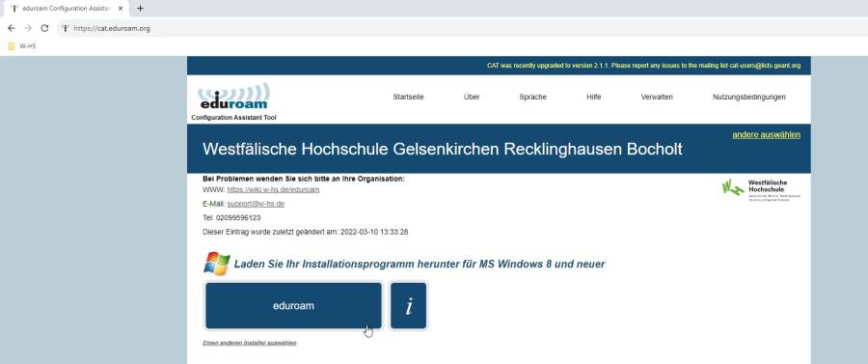Click the Westfälische Hochschule Gelsenkirchen heading
The image size is (868, 364).
pyautogui.click(x=443, y=149)
